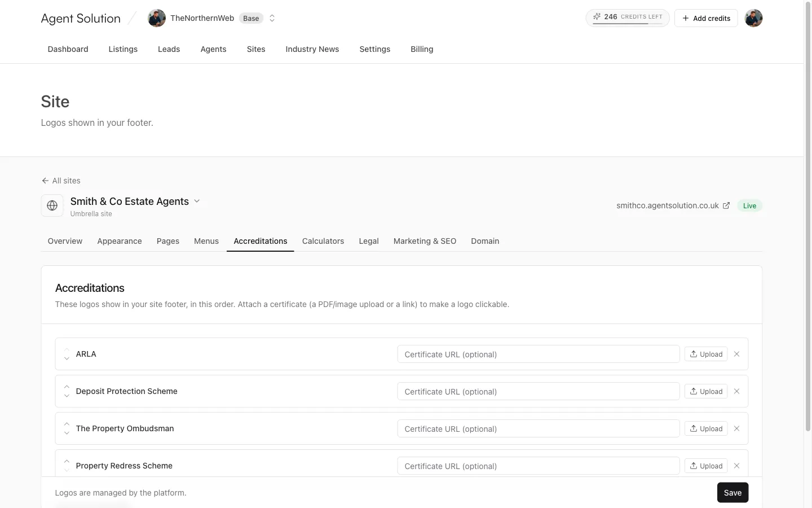Upload a certificate for Property Redress Scheme
The height and width of the screenshot is (508, 812).
706,466
